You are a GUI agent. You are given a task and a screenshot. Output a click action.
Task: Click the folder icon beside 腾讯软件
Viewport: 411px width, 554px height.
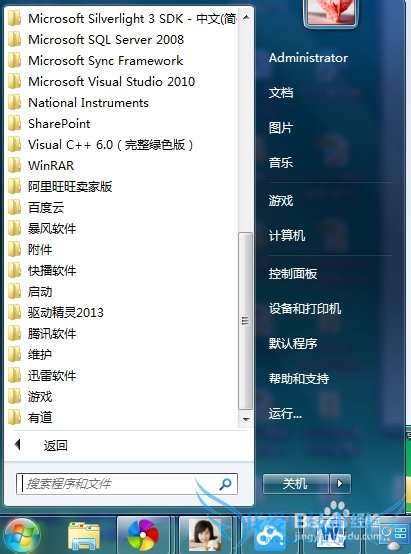pos(14,334)
